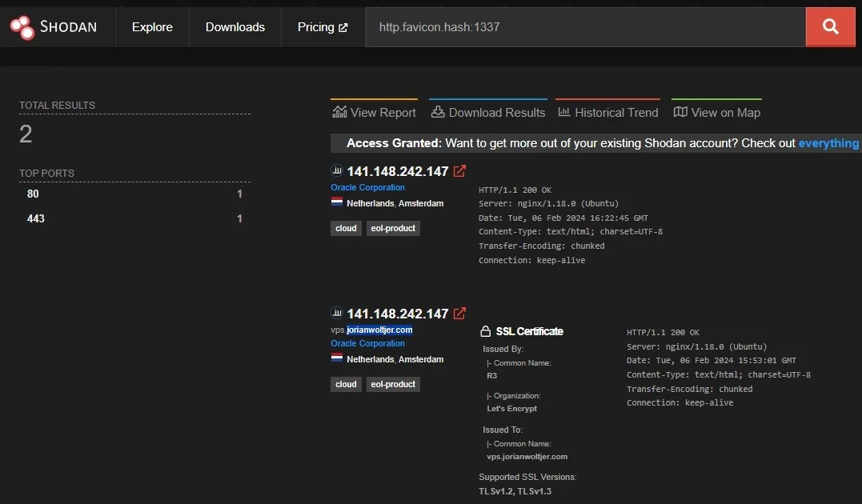Click 'Date: Tue, 06 Feb 2024 15:53:01 GMT'
862x504 pixels.
pos(712,361)
